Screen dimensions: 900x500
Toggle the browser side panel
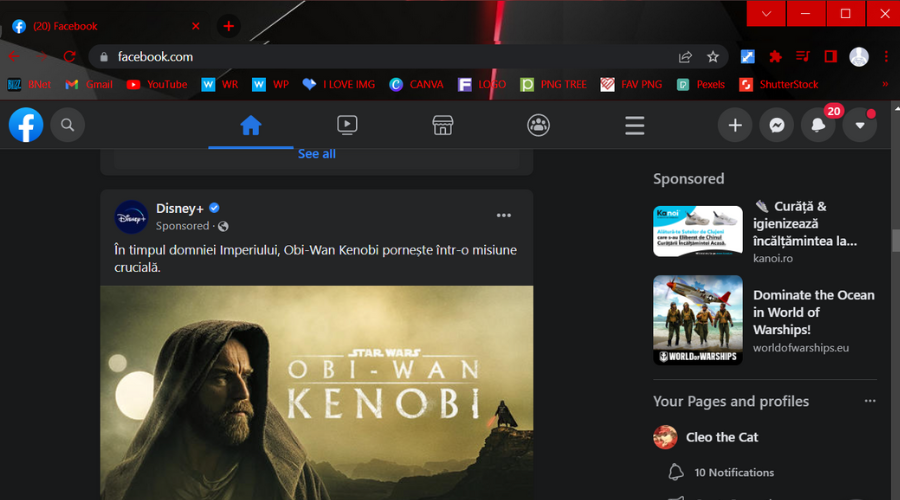tap(831, 56)
